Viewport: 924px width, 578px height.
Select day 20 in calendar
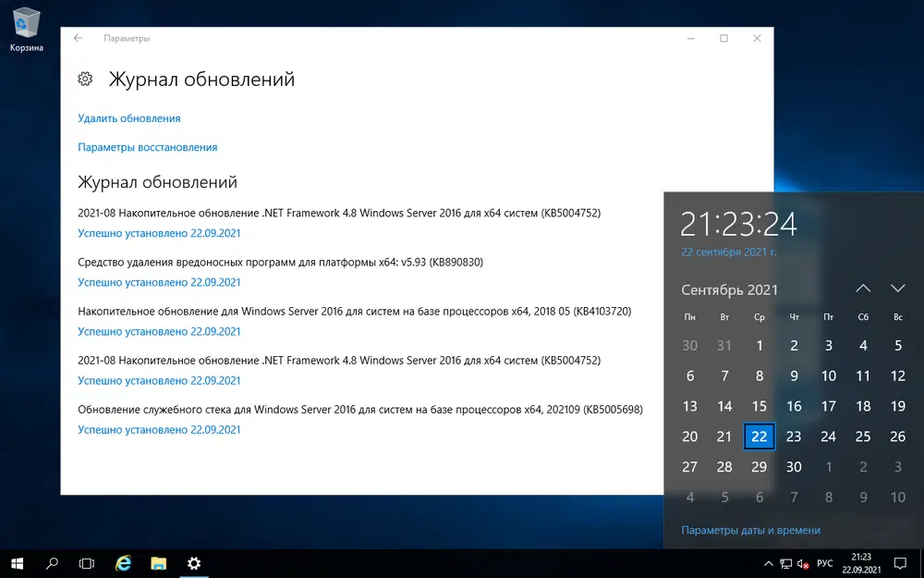pos(690,437)
